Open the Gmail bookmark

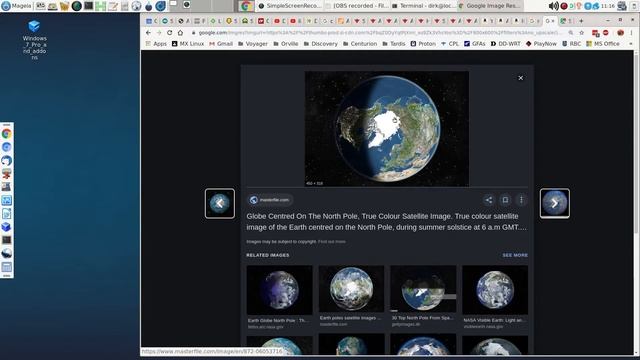coord(221,44)
